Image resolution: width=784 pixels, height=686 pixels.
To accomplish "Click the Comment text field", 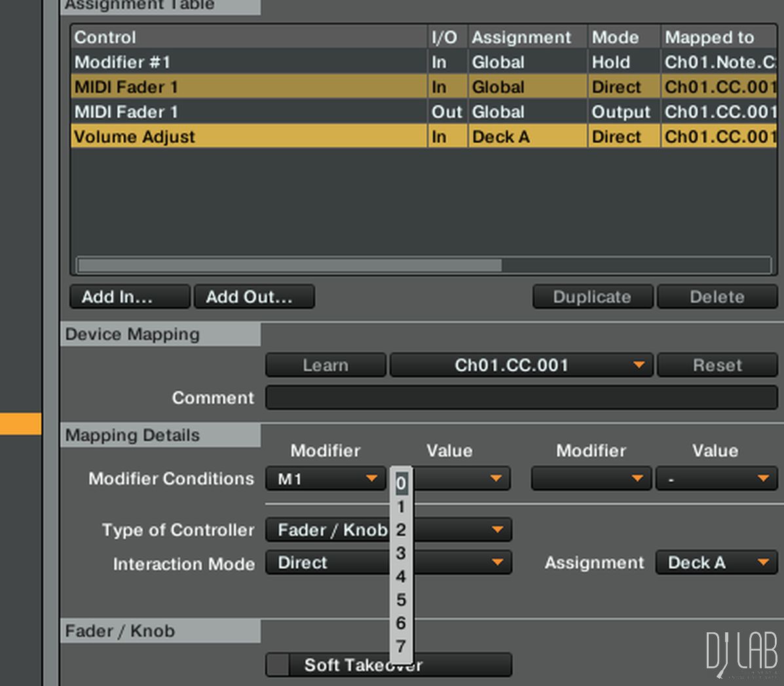I will click(x=521, y=398).
